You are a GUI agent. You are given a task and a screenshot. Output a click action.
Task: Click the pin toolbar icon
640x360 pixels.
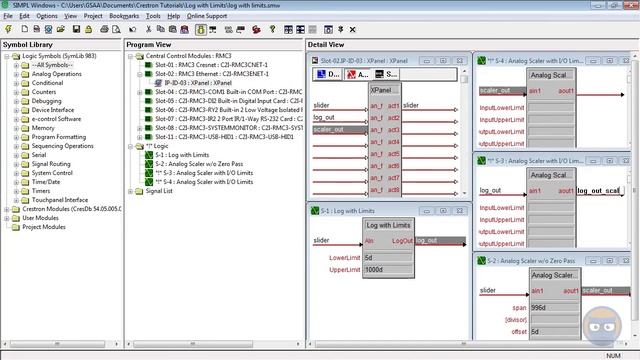340,29
